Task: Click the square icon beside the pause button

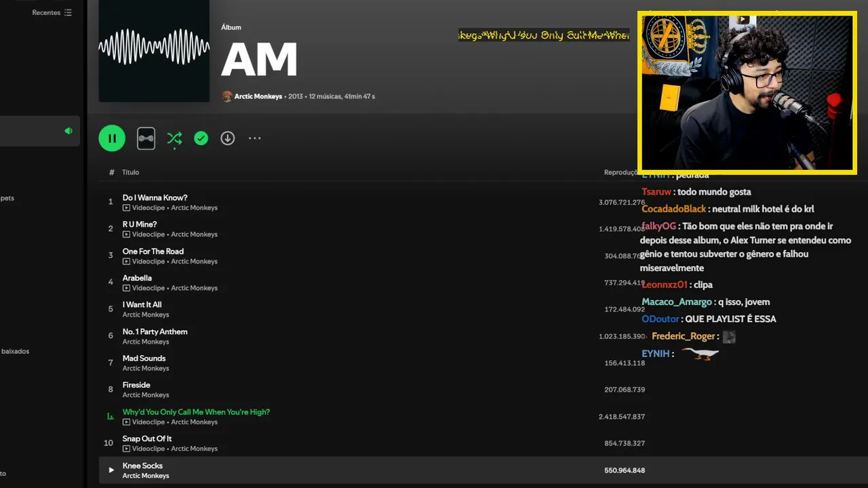Action: pyautogui.click(x=146, y=138)
